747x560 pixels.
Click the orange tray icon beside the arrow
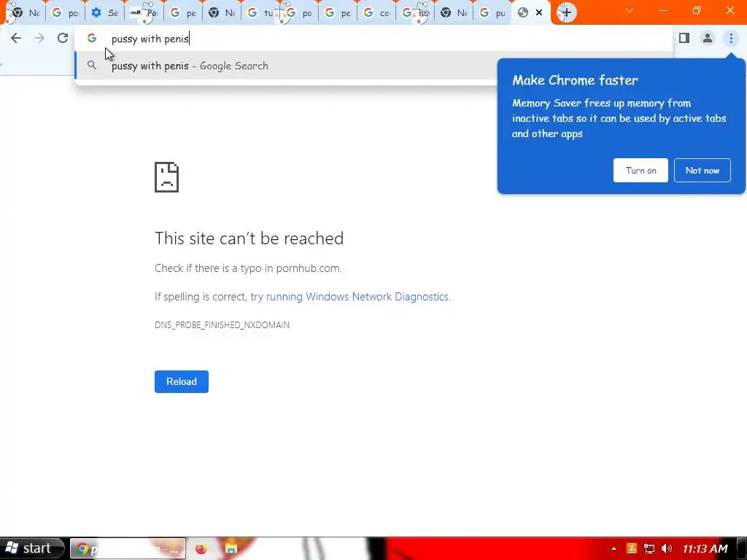pos(632,549)
